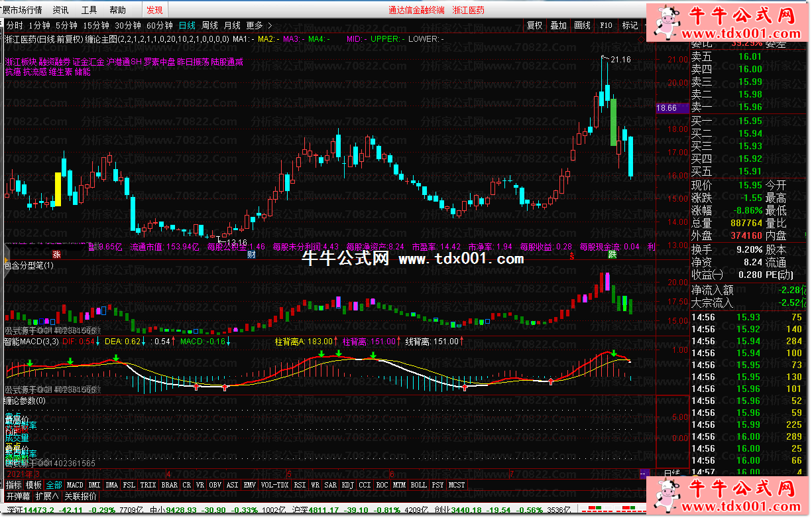Switch to the 分时 intraday chart tab
Screen dimensions: 812x518
pyautogui.click(x=15, y=25)
